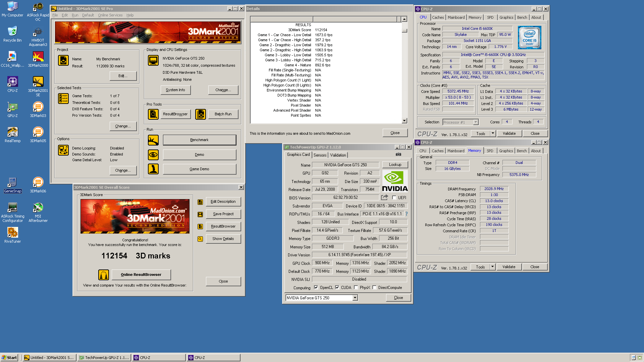The height and width of the screenshot is (362, 644).
Task: Open the Run menu in 3DMark2001
Action: point(75,15)
